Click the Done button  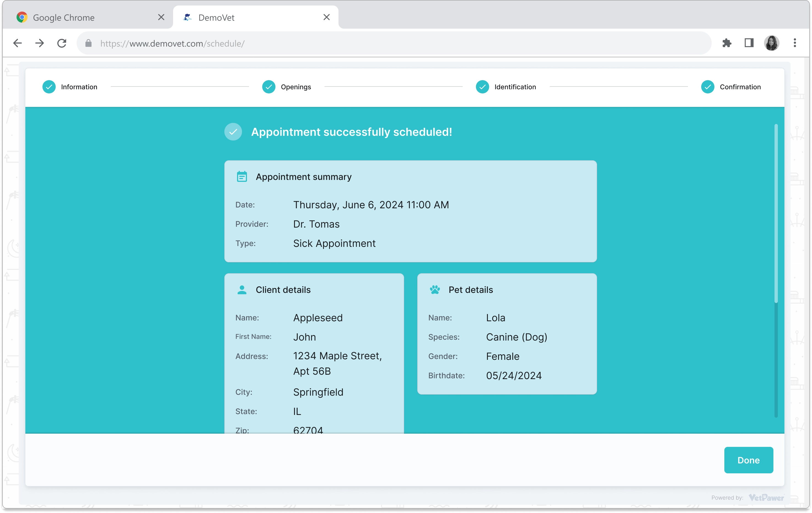(x=748, y=460)
